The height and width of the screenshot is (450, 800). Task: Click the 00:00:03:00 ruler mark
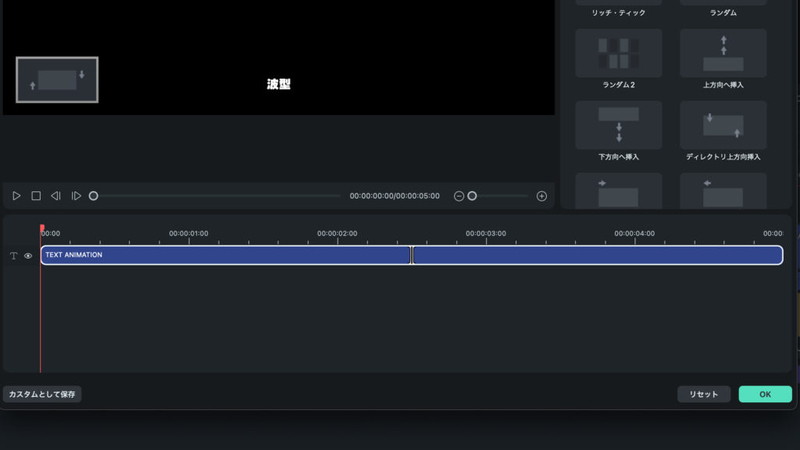[x=486, y=233]
